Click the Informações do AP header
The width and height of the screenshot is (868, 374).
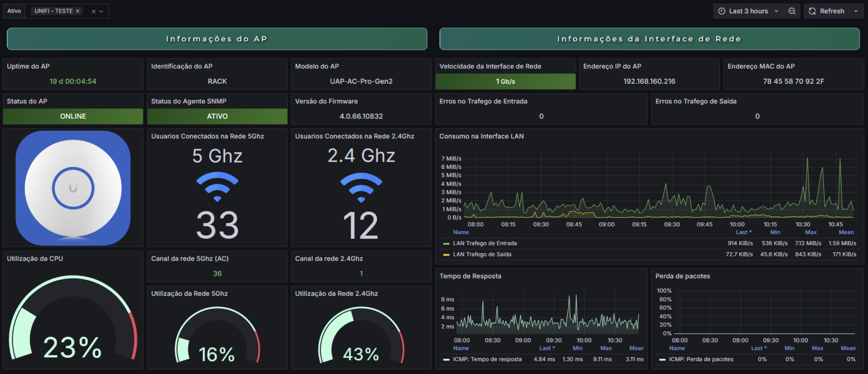[x=217, y=39]
